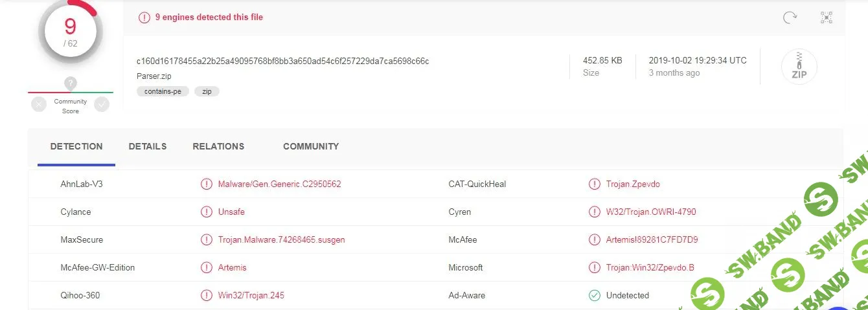The height and width of the screenshot is (310, 868).
Task: Click the 9 of 62 detection score gauge
Action: pyautogui.click(x=70, y=32)
